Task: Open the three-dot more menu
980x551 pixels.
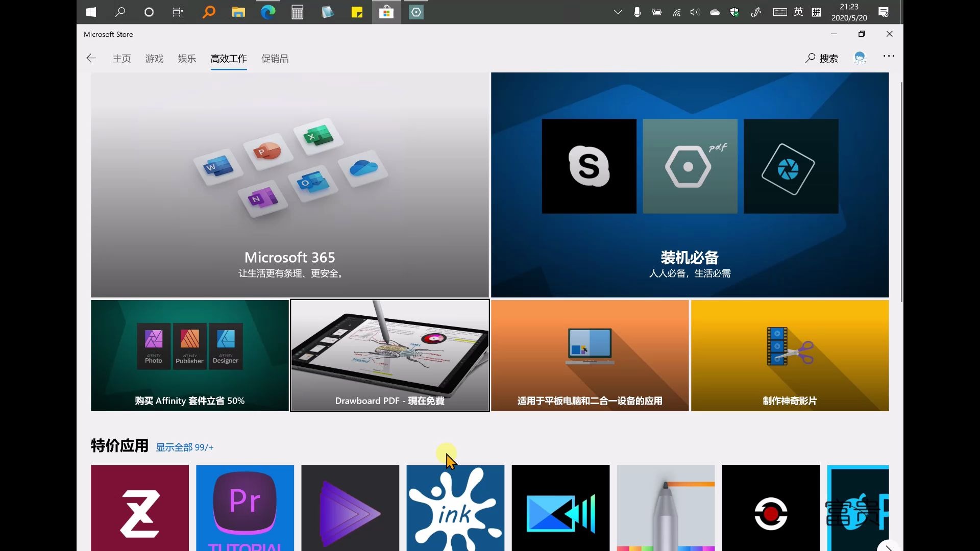Action: tap(889, 56)
